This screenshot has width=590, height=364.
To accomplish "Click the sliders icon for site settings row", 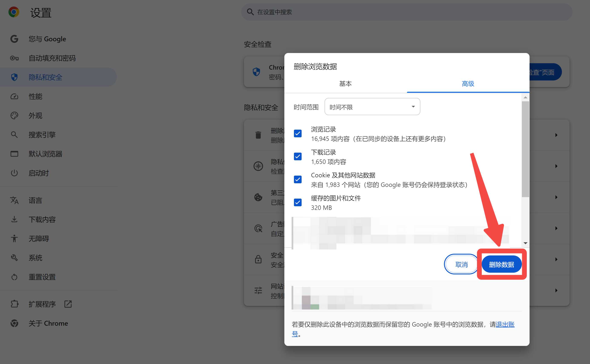I will (258, 290).
